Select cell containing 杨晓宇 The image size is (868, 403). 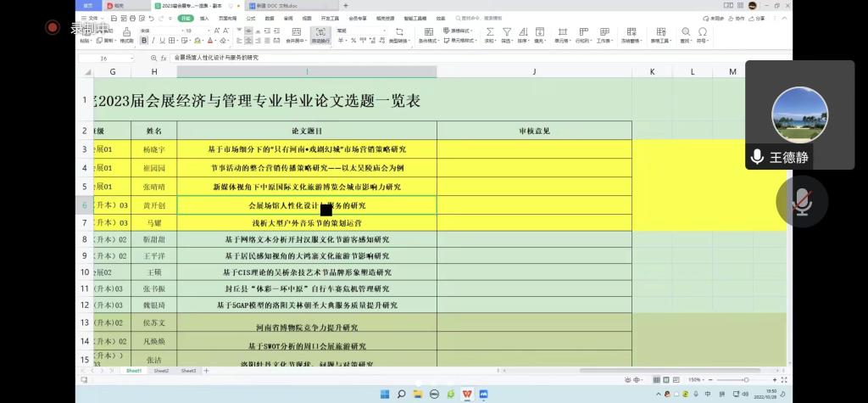coord(154,149)
